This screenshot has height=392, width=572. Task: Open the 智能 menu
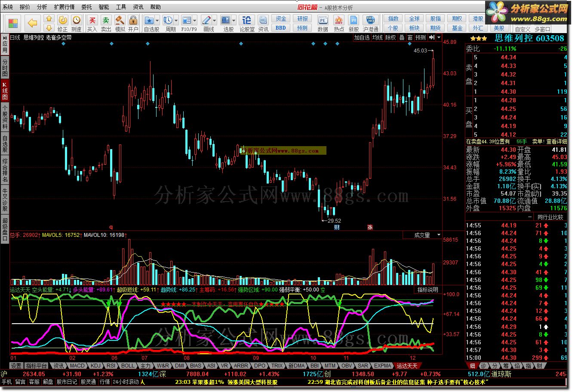(104, 7)
